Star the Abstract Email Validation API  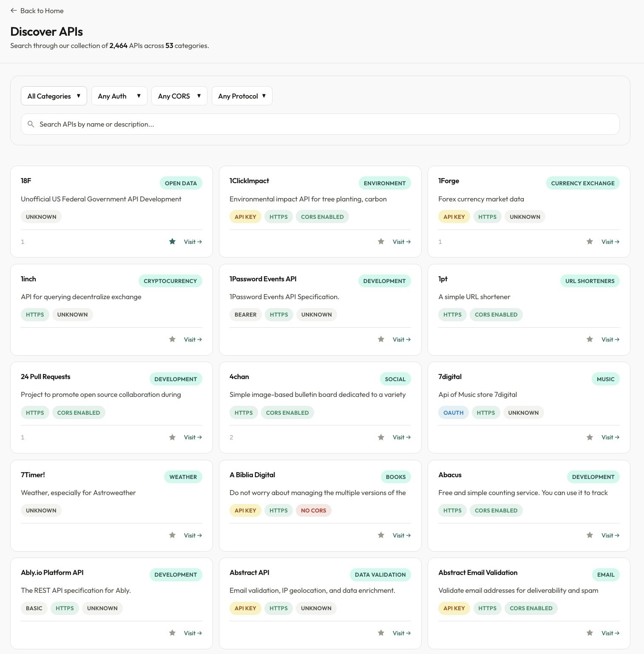(590, 633)
